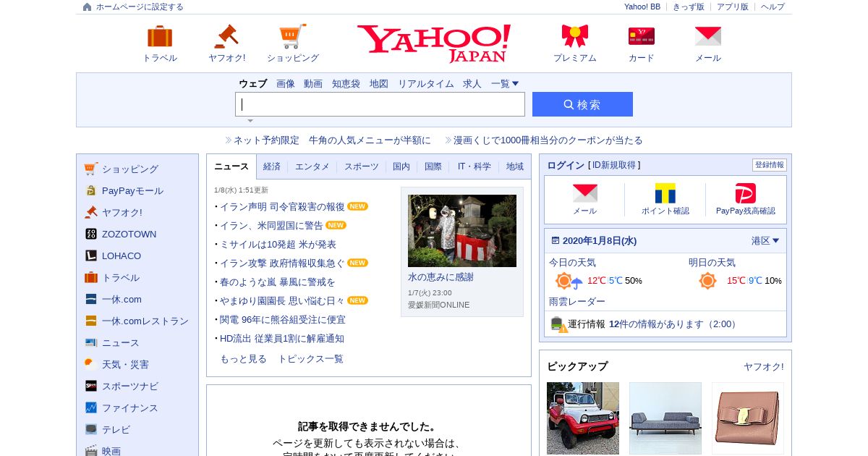Open the Yahoo! BB top link
The image size is (868, 456).
click(642, 7)
